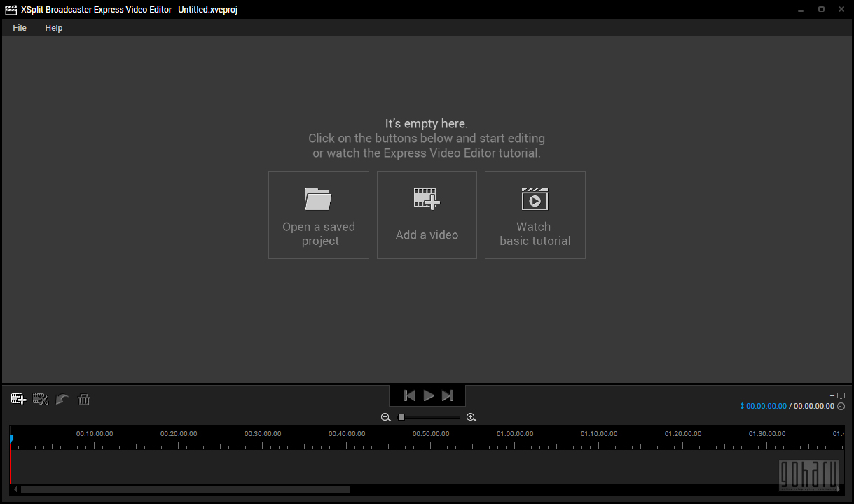Close the Express Video Editor window

[841, 10]
